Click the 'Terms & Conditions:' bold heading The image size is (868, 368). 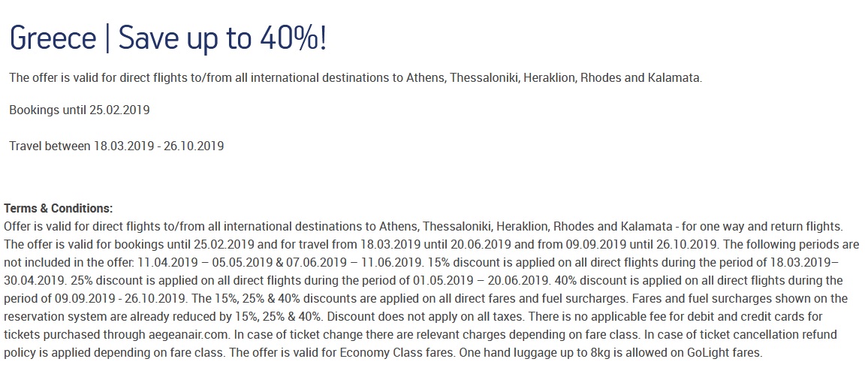(58, 209)
